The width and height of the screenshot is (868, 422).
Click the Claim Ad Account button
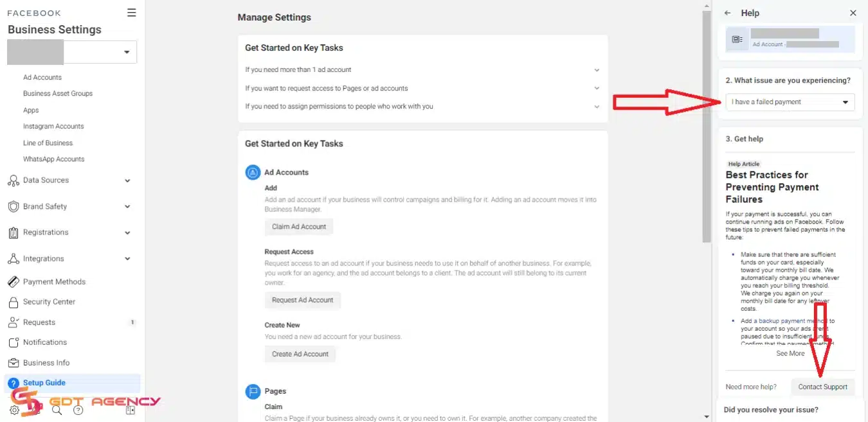(299, 227)
